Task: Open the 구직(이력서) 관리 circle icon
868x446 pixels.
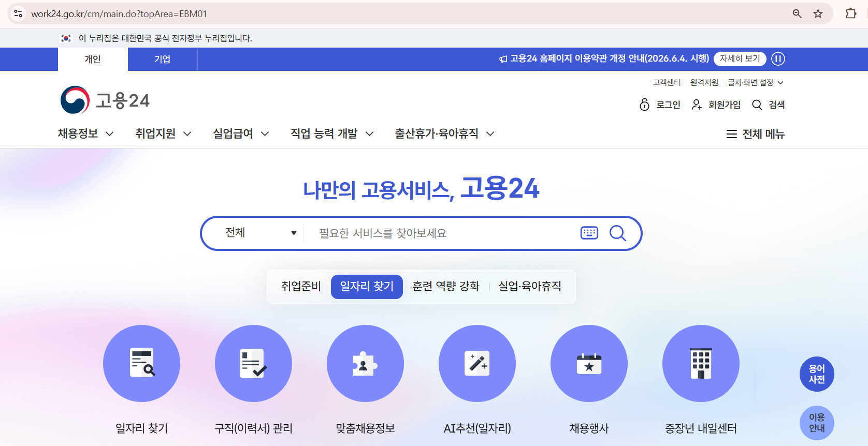Action: [x=253, y=363]
